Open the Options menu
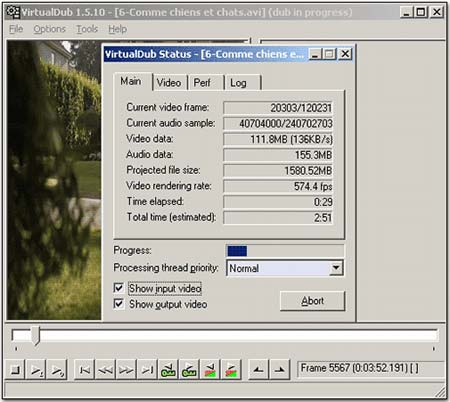The image size is (450, 402). (49, 29)
